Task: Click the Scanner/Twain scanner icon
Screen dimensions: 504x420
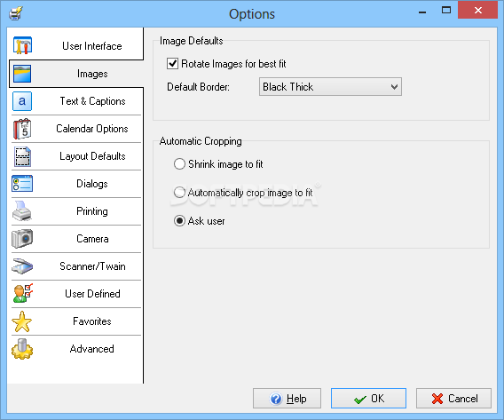Action: click(22, 266)
